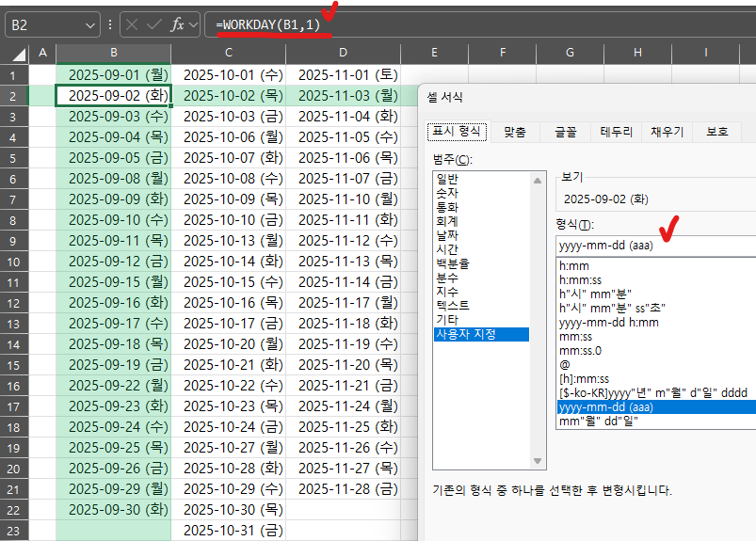Select the 표시 형식 tab

point(457,132)
